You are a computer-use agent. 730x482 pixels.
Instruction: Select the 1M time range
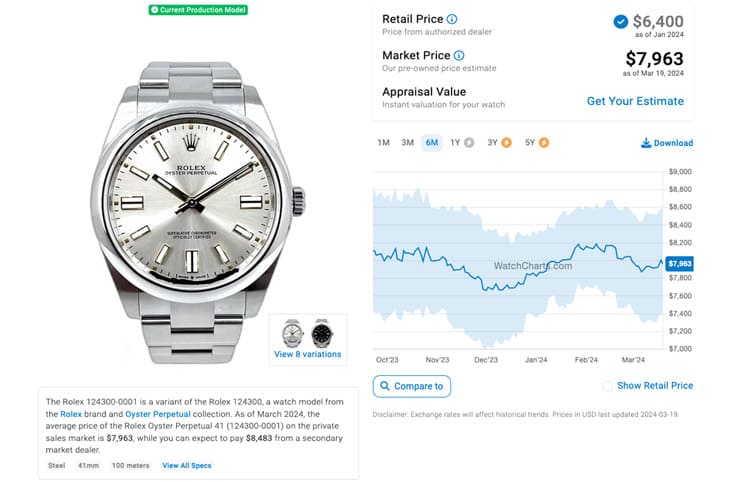pos(384,143)
